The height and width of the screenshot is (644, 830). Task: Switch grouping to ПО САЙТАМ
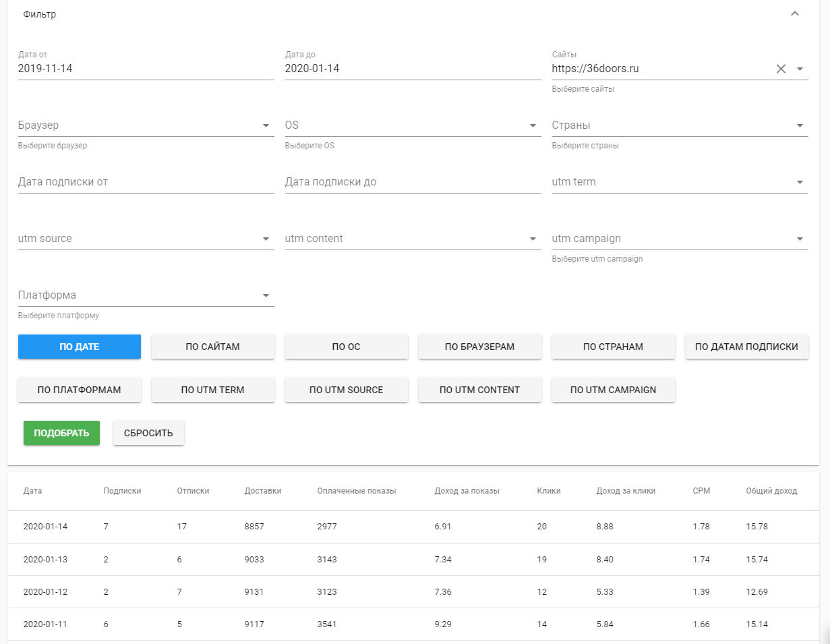point(213,347)
